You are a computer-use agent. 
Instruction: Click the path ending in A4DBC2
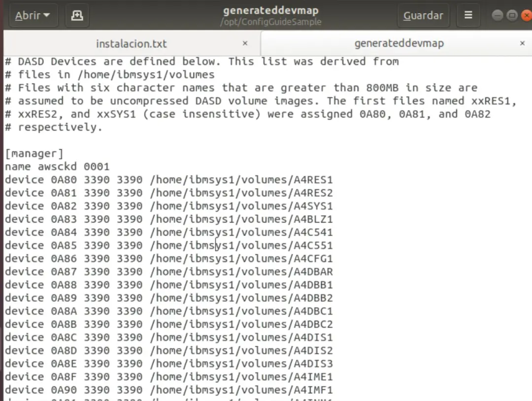pyautogui.click(x=241, y=324)
